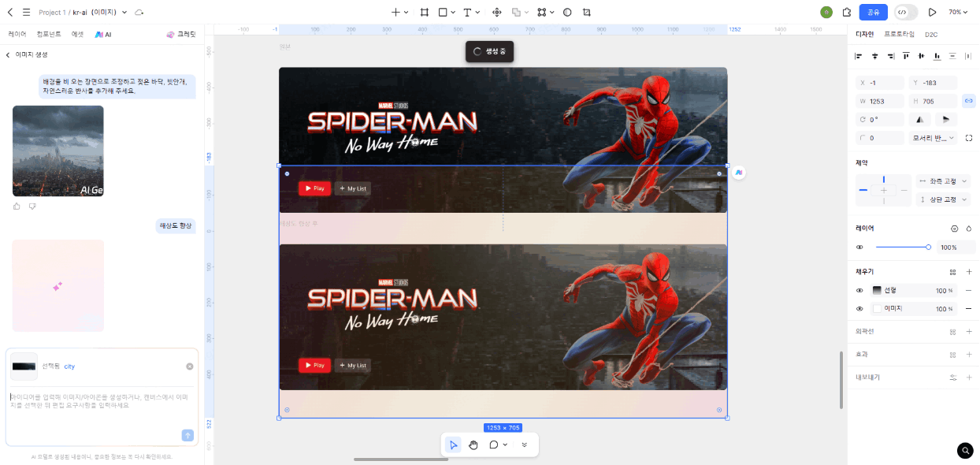The height and width of the screenshot is (465, 980).
Task: Open 상단 고정 vertical constraint dropdown
Action: click(x=943, y=199)
